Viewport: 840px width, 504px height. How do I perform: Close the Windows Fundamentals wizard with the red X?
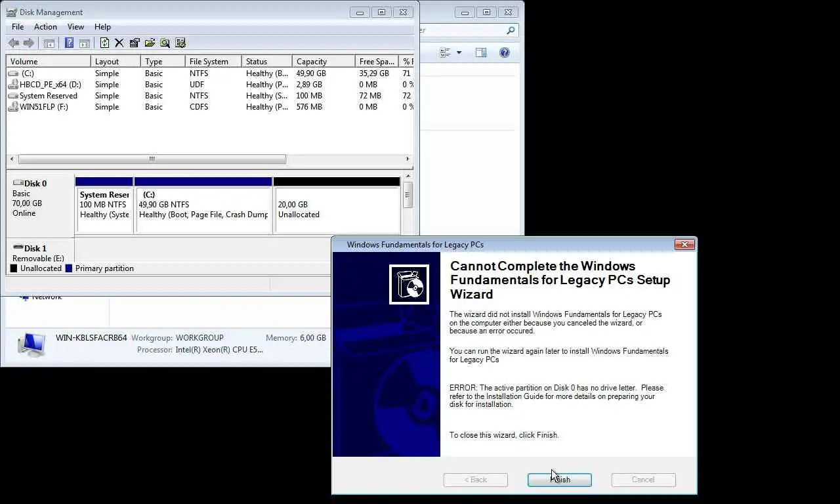(684, 244)
